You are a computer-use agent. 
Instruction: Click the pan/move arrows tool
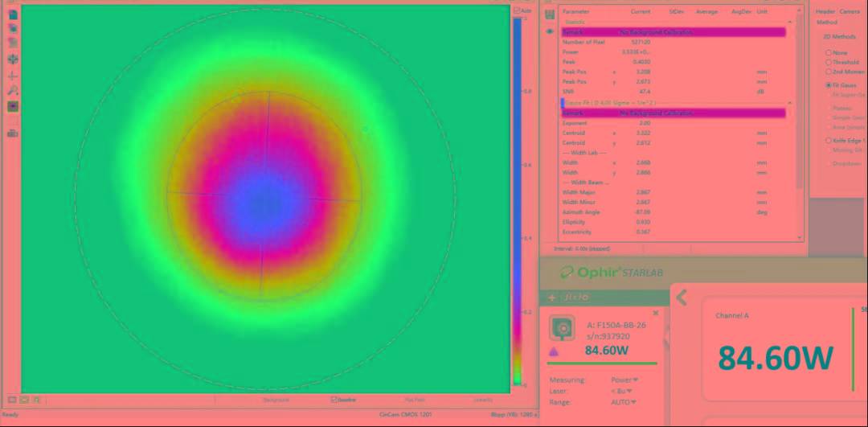pyautogui.click(x=13, y=59)
